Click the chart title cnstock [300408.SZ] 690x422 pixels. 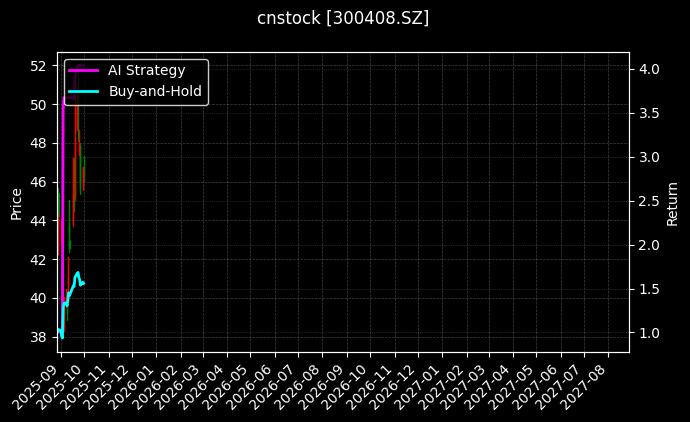click(x=344, y=18)
